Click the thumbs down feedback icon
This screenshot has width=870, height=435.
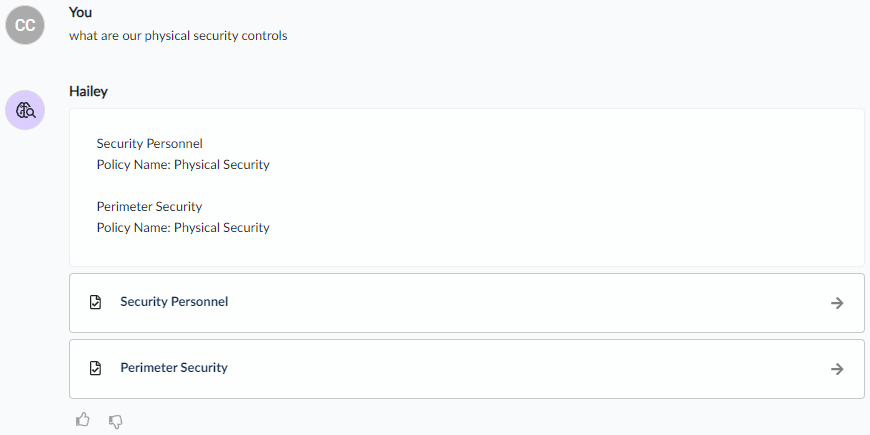coord(115,422)
